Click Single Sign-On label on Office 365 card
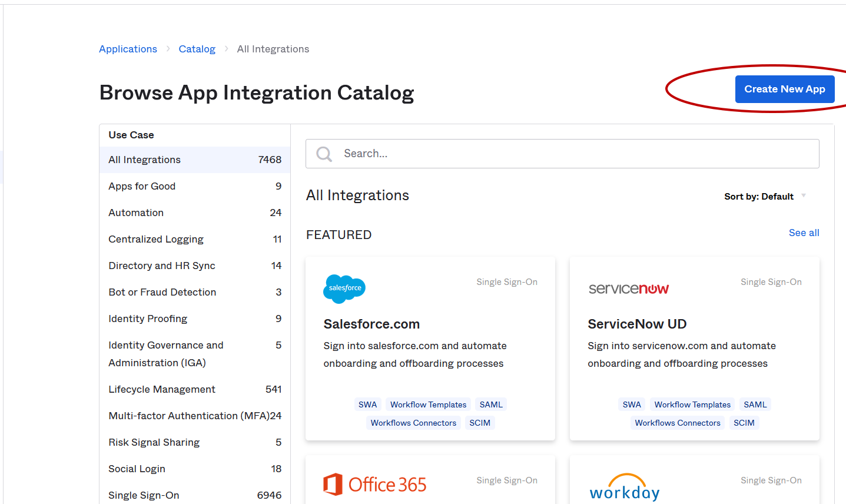This screenshot has height=504, width=846. point(507,480)
